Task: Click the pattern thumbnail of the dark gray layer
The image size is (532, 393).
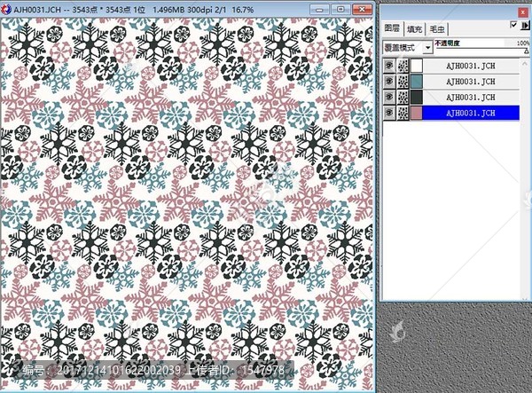Action: pyautogui.click(x=403, y=97)
